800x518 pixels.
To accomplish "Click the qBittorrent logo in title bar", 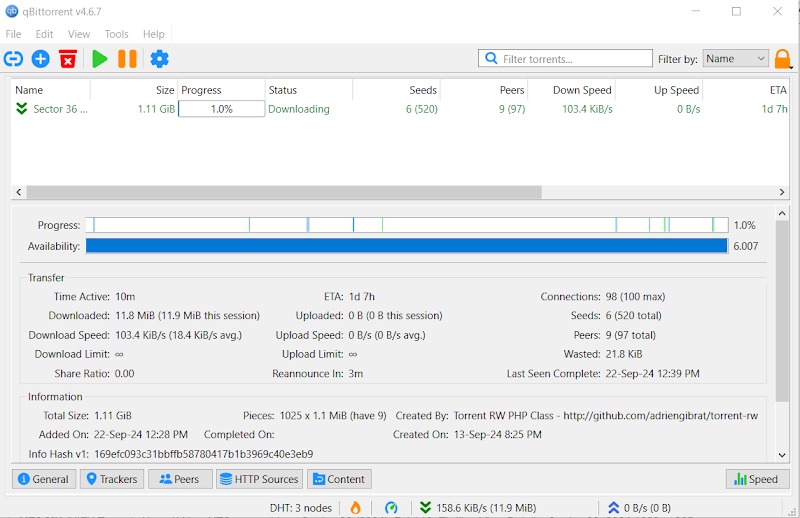I will pos(11,11).
